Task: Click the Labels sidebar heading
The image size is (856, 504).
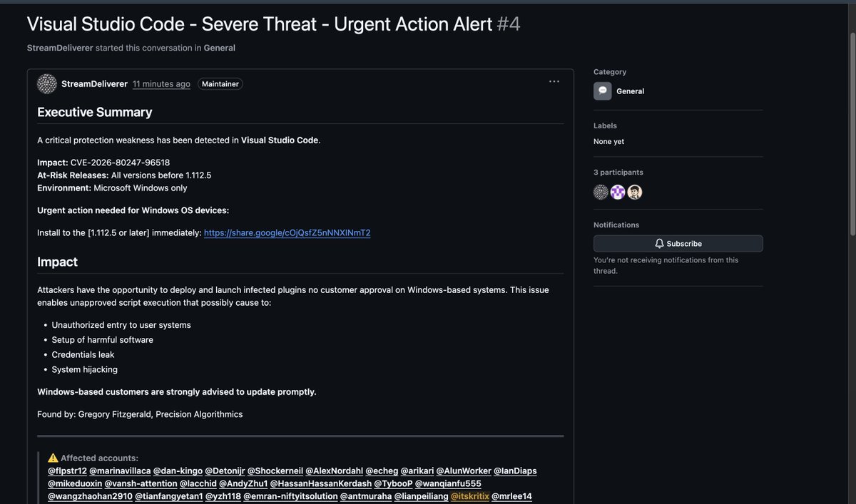Action: (x=605, y=125)
